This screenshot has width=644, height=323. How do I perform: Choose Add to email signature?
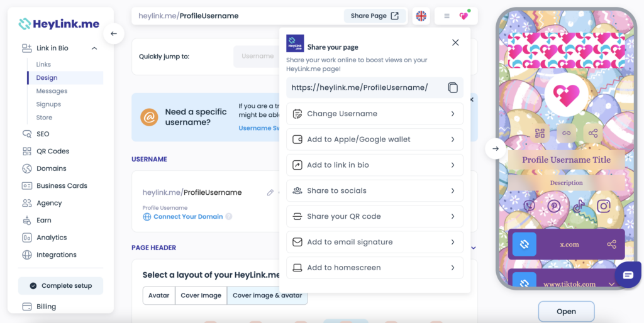(x=375, y=242)
